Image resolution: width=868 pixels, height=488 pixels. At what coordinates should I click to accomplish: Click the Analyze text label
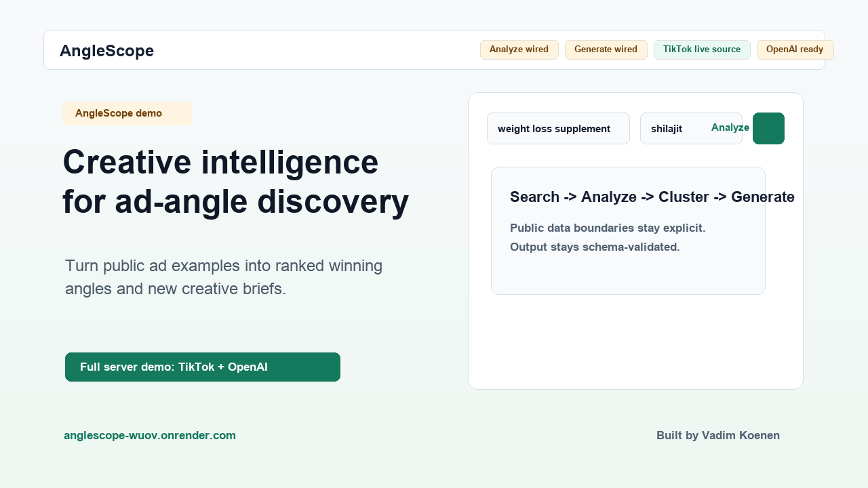pyautogui.click(x=730, y=127)
